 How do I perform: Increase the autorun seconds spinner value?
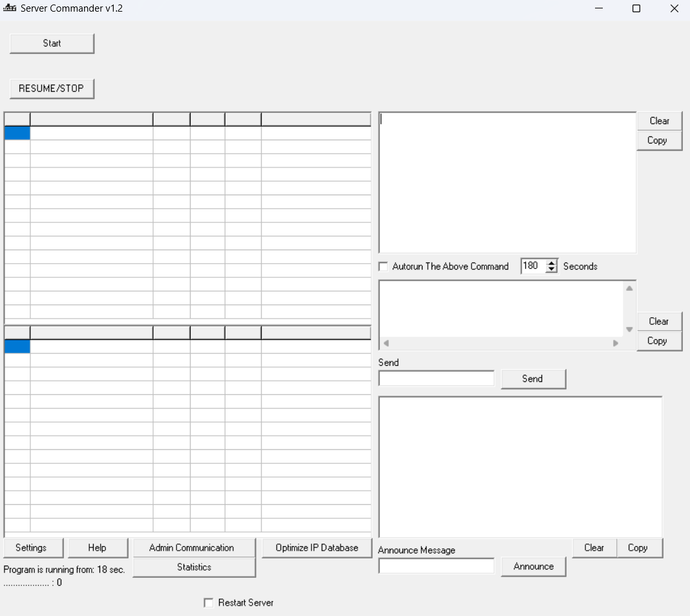[551, 263]
